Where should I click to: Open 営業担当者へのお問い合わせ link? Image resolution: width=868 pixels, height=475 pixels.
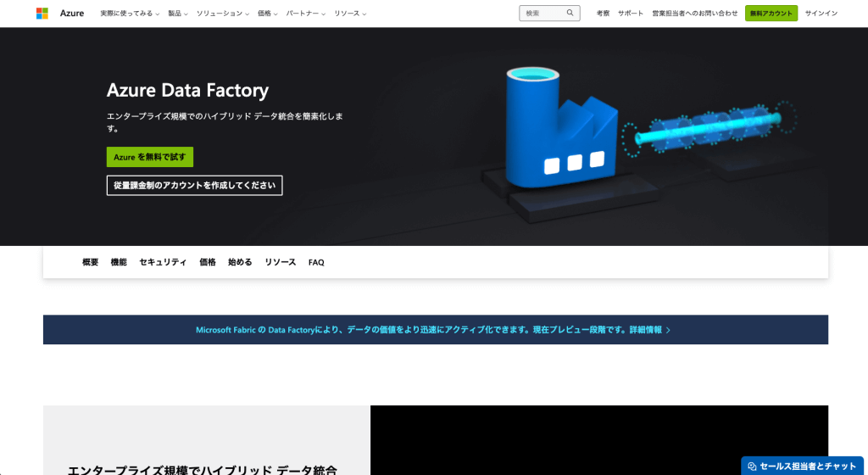coord(695,14)
